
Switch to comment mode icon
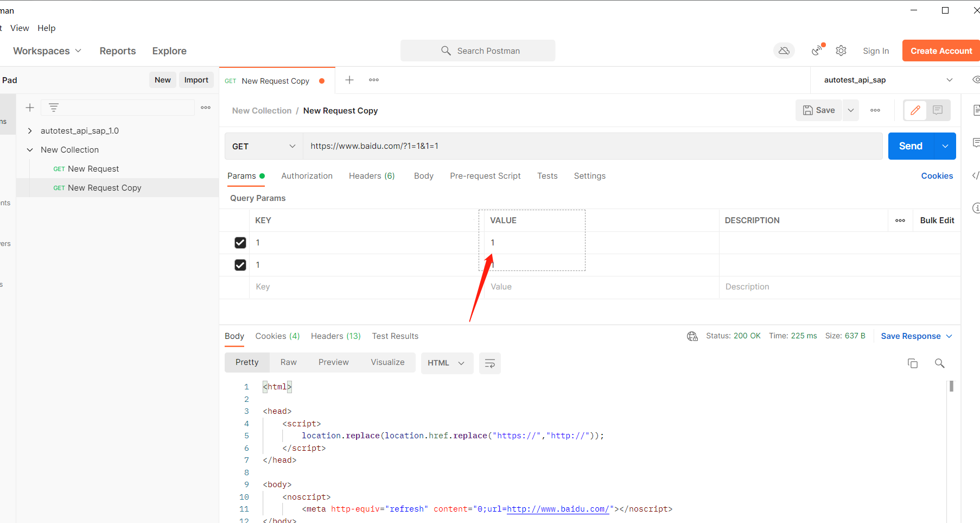point(938,110)
